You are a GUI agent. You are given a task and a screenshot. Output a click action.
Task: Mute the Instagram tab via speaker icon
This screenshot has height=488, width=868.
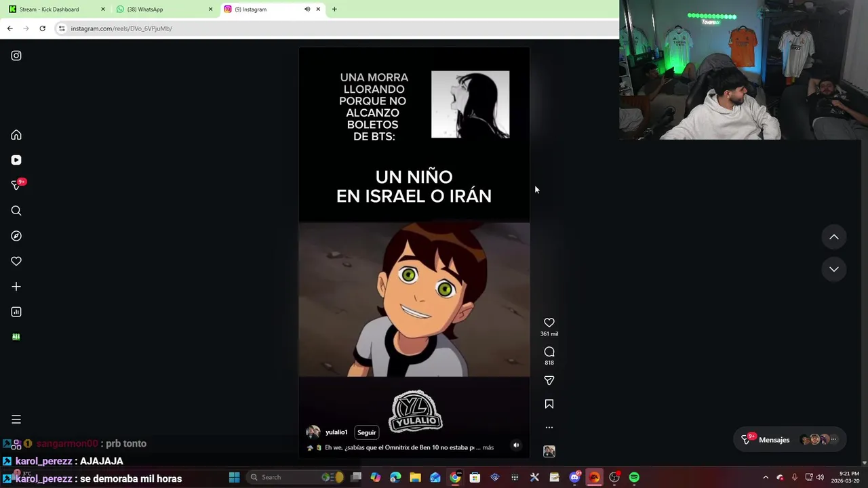307,9
